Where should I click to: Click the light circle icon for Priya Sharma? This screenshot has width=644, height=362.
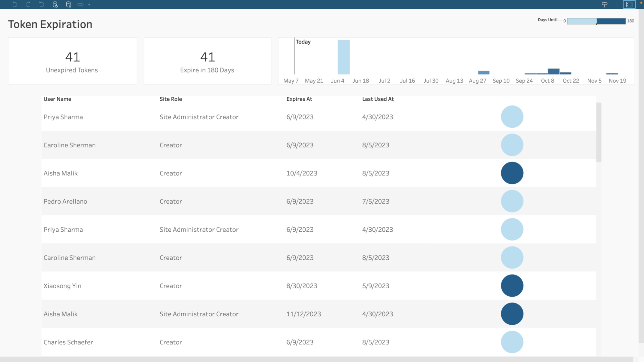(512, 117)
